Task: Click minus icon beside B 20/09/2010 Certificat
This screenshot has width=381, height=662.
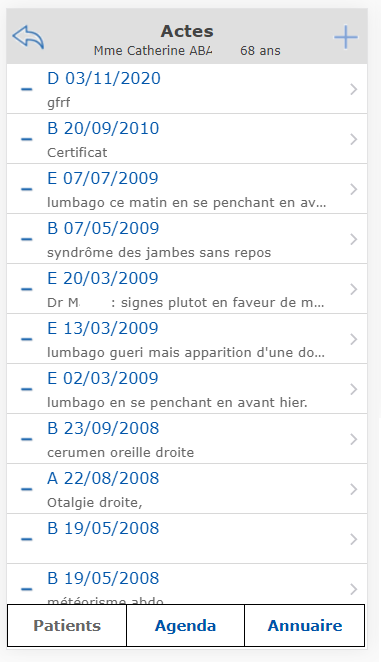Action: (x=27, y=139)
